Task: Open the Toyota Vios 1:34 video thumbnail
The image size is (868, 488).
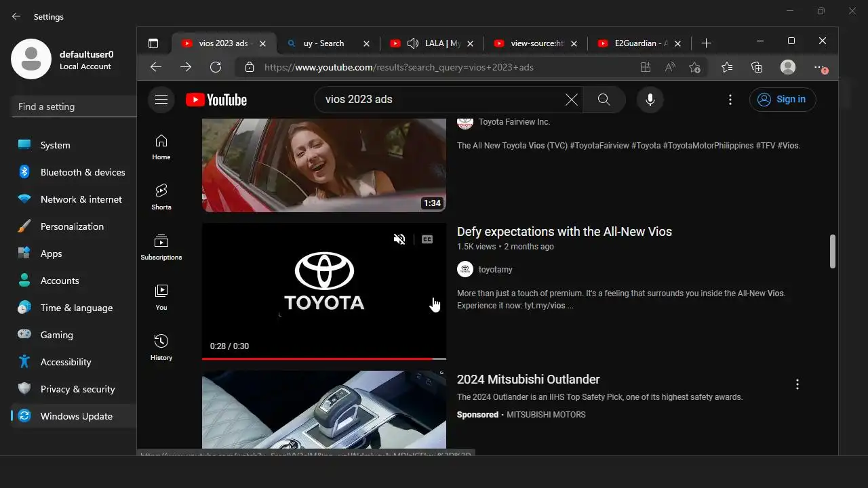Action: 324,165
